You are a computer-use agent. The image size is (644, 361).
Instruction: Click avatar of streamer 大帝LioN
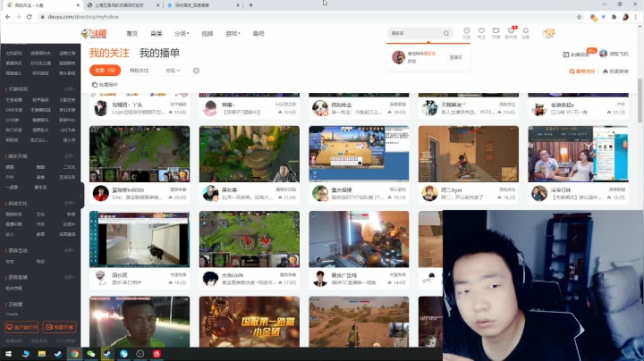210,279
